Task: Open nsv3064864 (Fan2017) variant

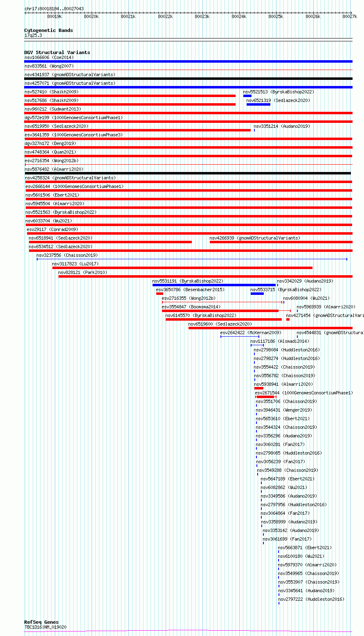Action: point(285,513)
